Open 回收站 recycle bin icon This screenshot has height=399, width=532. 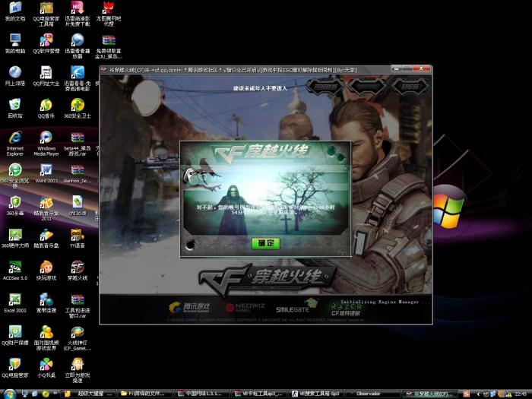click(15, 109)
